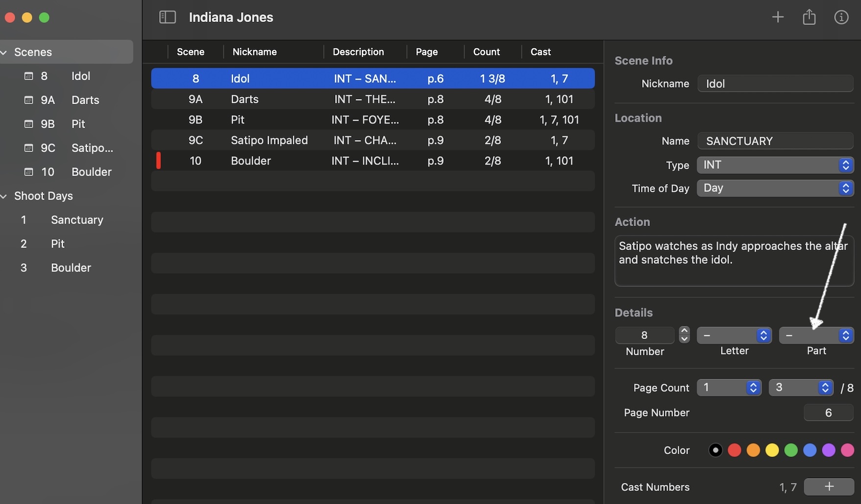Click into the Action text area
The height and width of the screenshot is (504, 861).
(x=734, y=261)
